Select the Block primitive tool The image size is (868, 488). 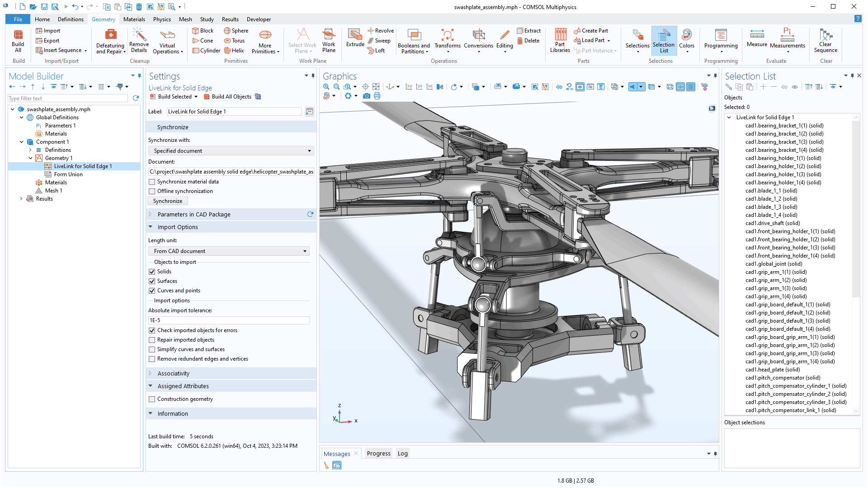click(203, 31)
